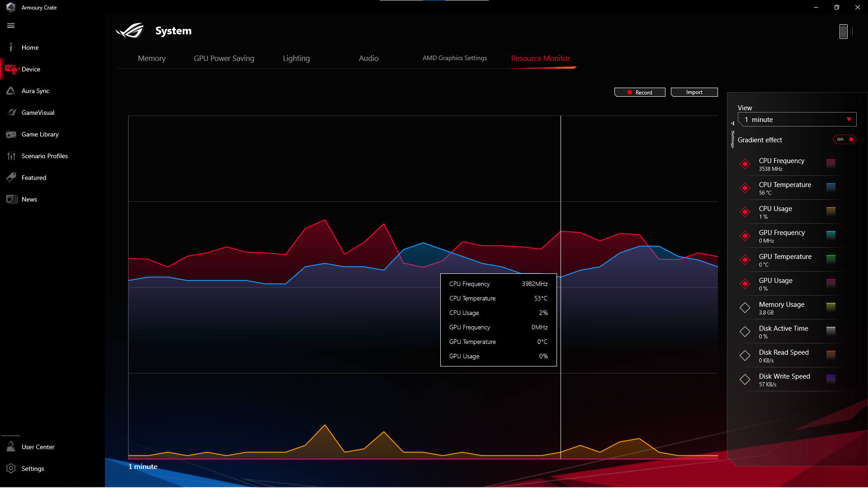Screen dimensions: 868x488
Task: Open Scenario Profiles sliders icon
Action: tap(11, 156)
